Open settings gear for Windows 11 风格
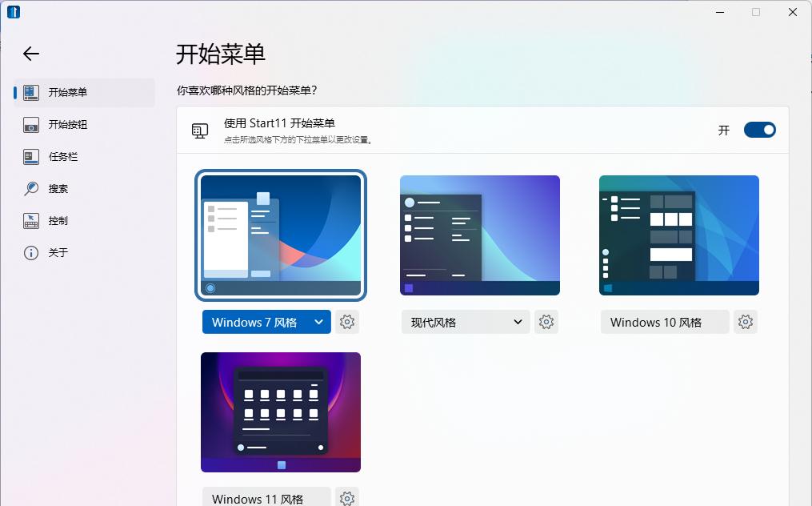This screenshot has height=506, width=812. point(347,498)
